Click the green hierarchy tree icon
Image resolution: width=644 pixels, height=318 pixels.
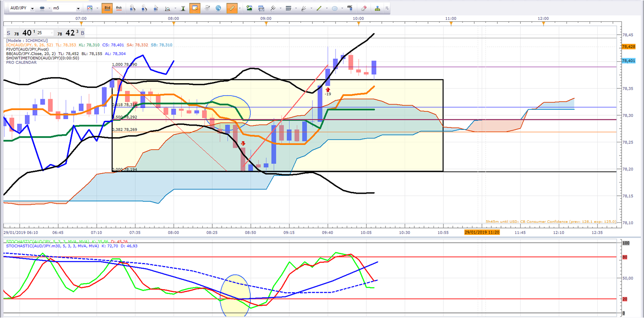[377, 8]
